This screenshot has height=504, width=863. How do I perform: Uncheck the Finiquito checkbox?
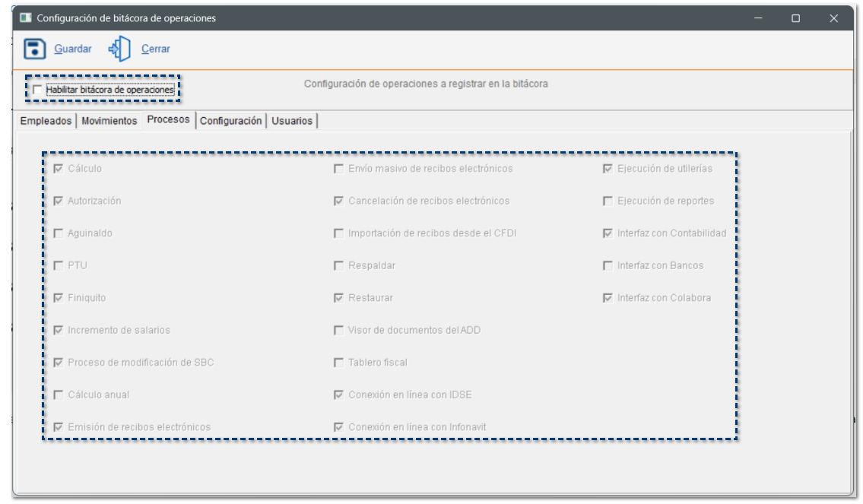coord(59,298)
